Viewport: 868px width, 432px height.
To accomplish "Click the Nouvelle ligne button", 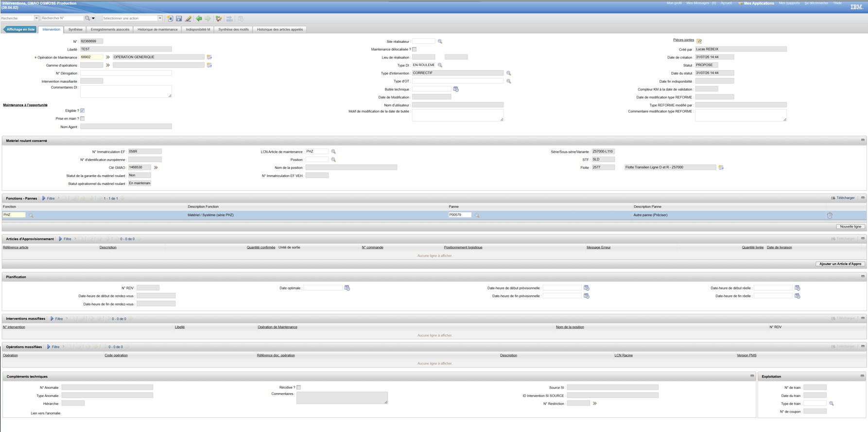I will [851, 227].
